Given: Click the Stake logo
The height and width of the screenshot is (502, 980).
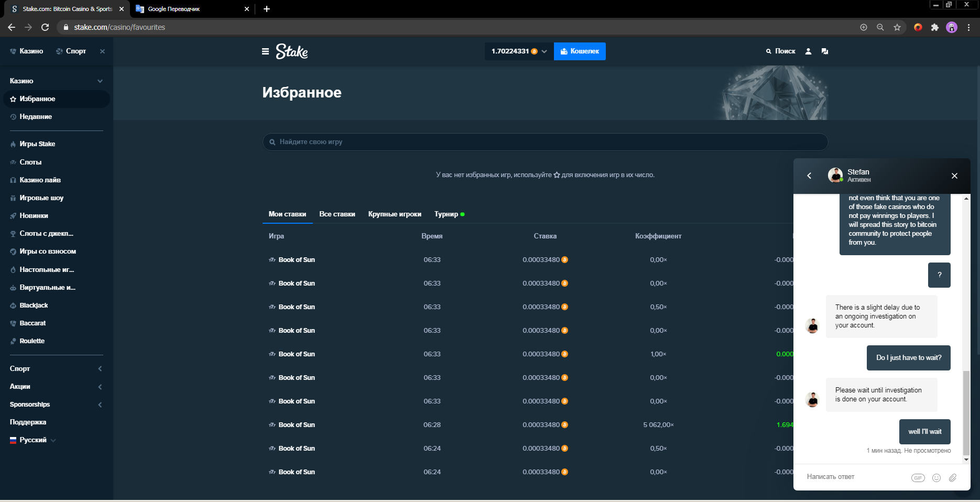Looking at the screenshot, I should (x=292, y=51).
